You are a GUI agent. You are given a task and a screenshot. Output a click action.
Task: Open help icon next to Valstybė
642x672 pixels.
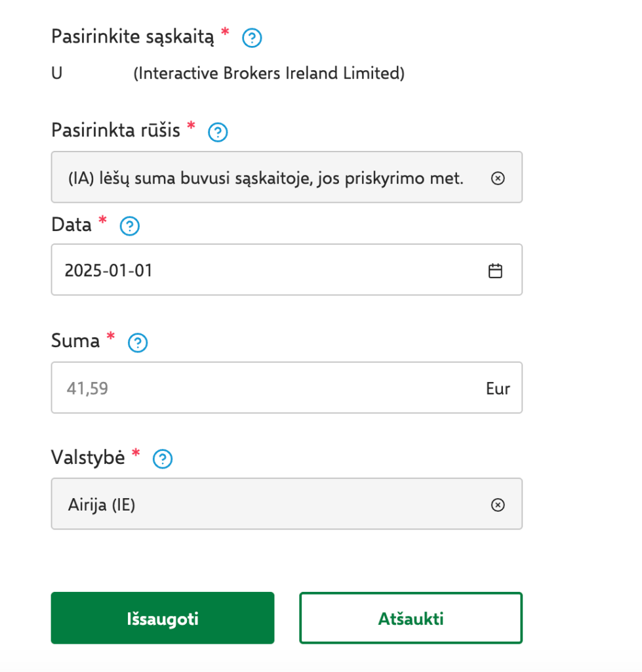[x=162, y=459]
